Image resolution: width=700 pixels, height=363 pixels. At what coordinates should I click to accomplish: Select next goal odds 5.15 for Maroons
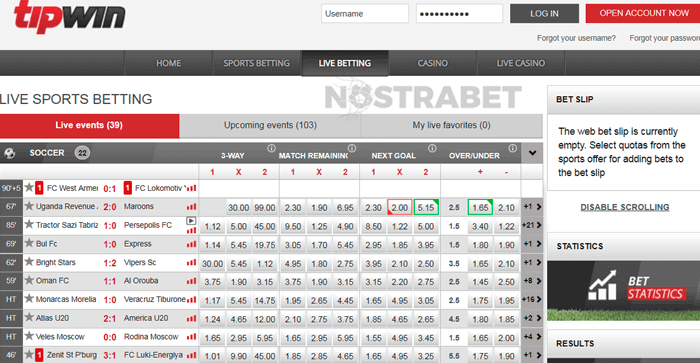426,208
